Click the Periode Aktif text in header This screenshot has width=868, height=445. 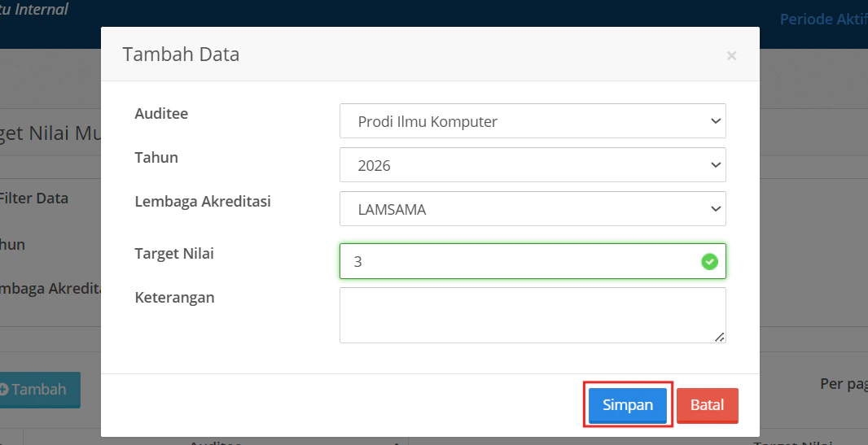824,20
